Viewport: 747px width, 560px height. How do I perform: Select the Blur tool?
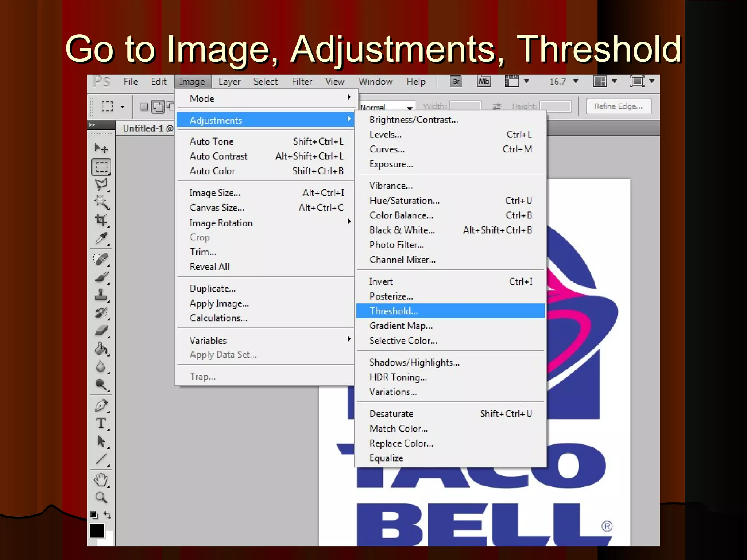101,366
